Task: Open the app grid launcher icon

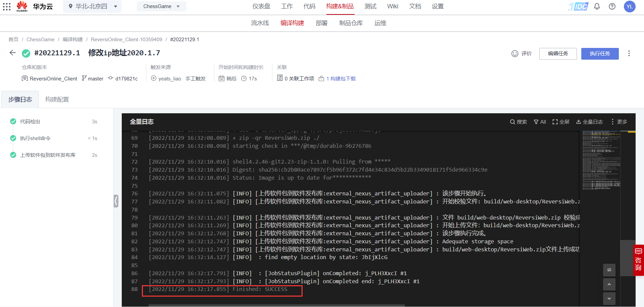Action: pos(7,6)
